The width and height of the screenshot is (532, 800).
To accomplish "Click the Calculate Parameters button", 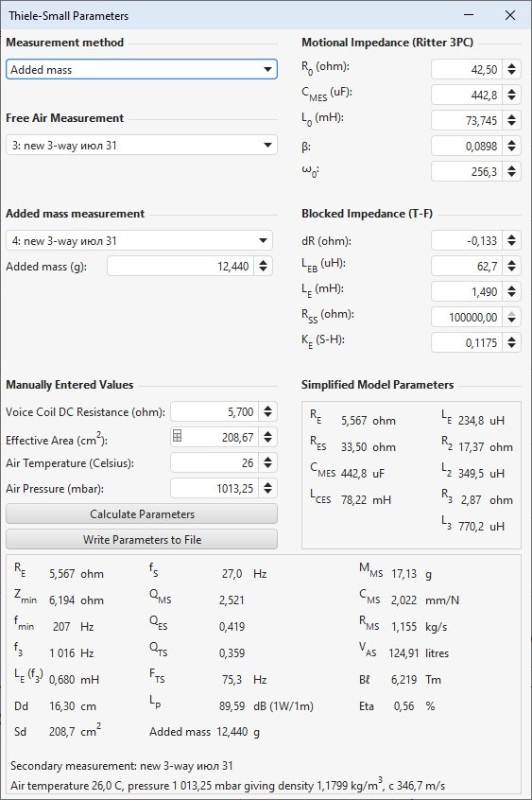I will [x=142, y=513].
